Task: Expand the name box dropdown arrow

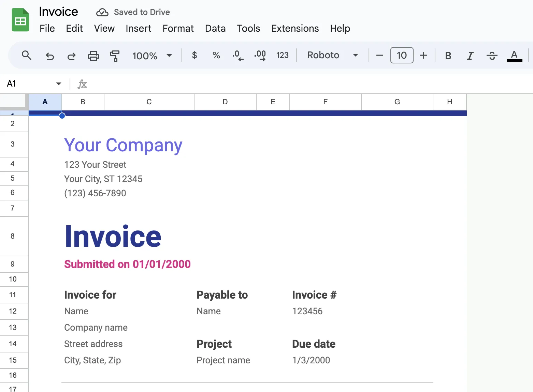Action: (59, 84)
